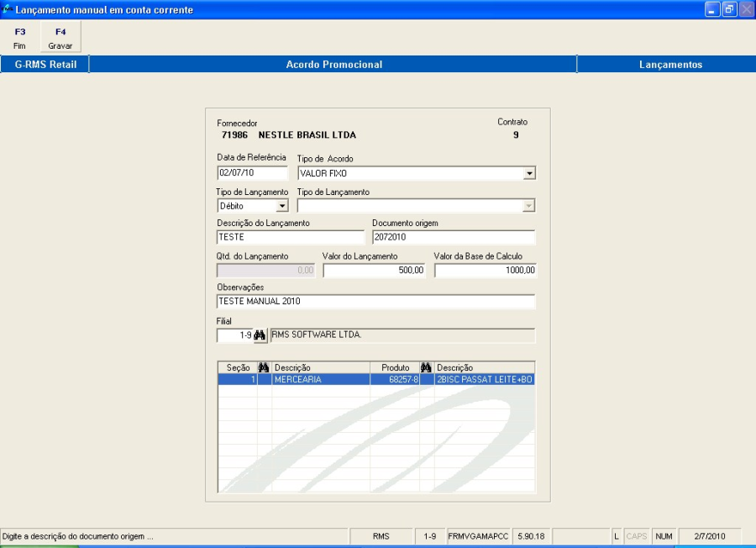
Task: Select the G-RMS Retail header tab
Action: click(x=45, y=65)
